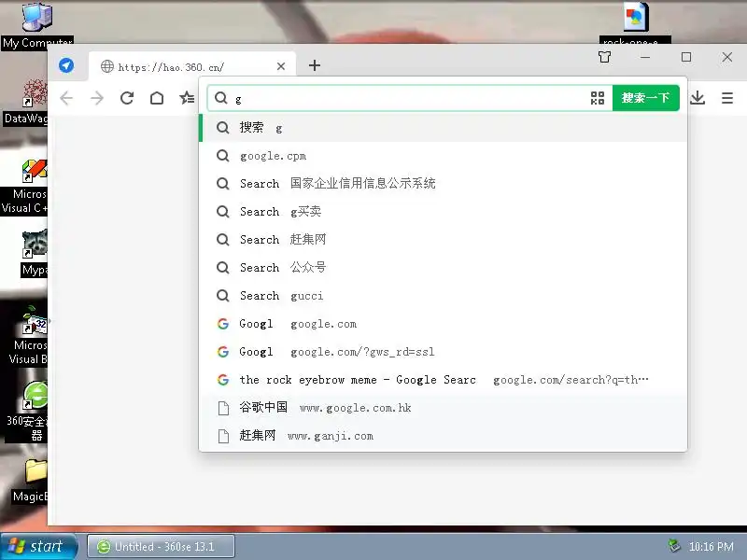Open a new tab with plus icon
747x560 pixels.
tap(315, 65)
